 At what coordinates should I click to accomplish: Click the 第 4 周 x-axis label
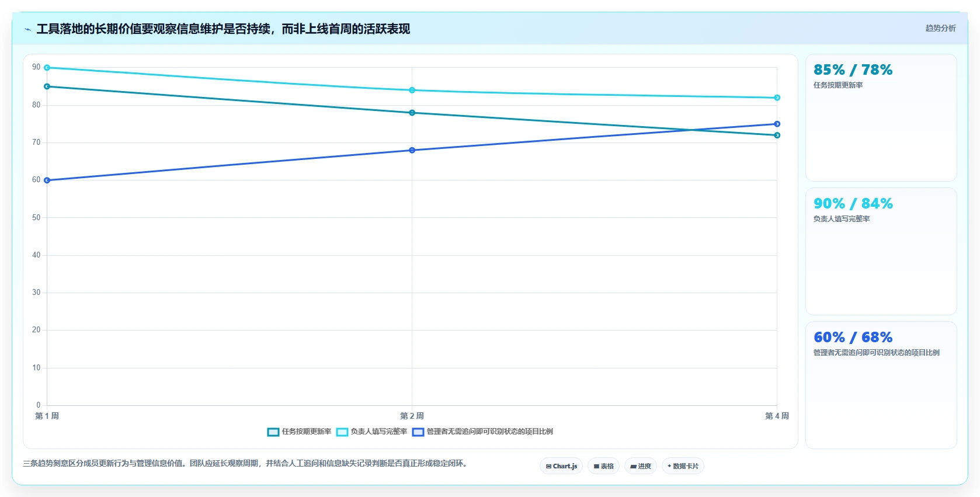tap(777, 416)
